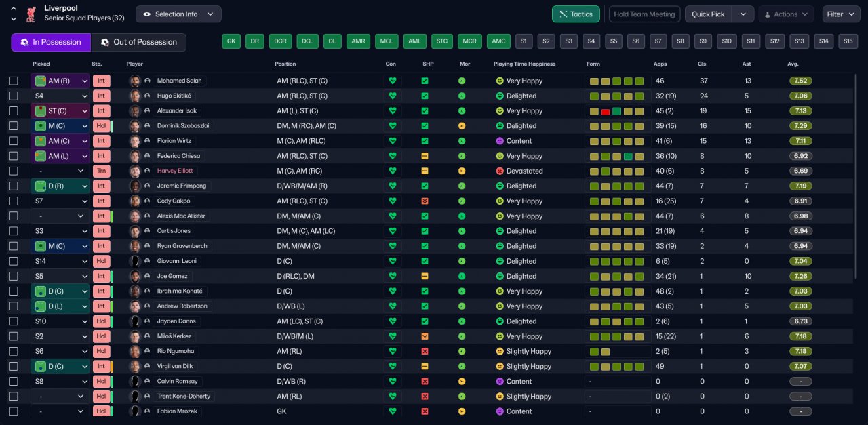Click morale icon for Dominik Szoboszlai

[x=462, y=126]
